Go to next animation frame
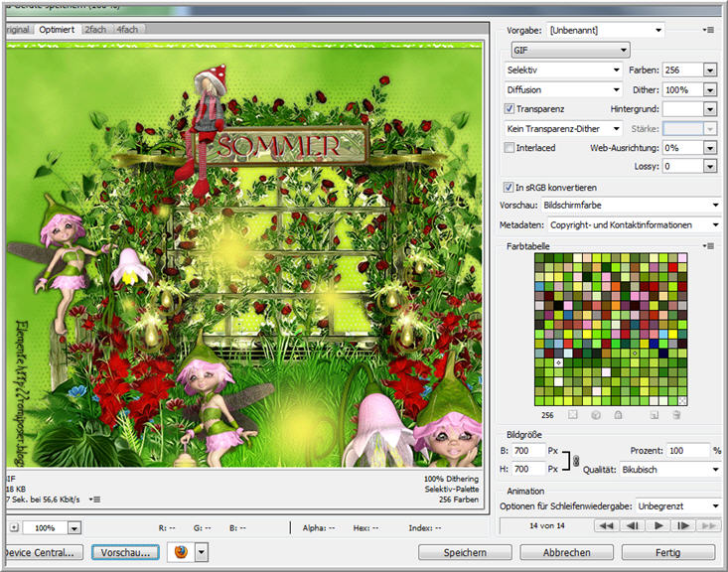 pyautogui.click(x=683, y=525)
